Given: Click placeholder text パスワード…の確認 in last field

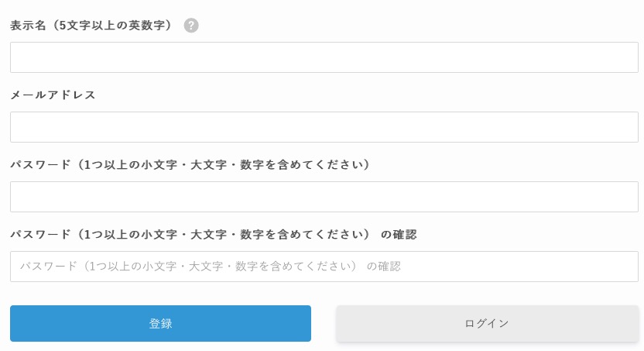Looking at the screenshot, I should [x=211, y=267].
